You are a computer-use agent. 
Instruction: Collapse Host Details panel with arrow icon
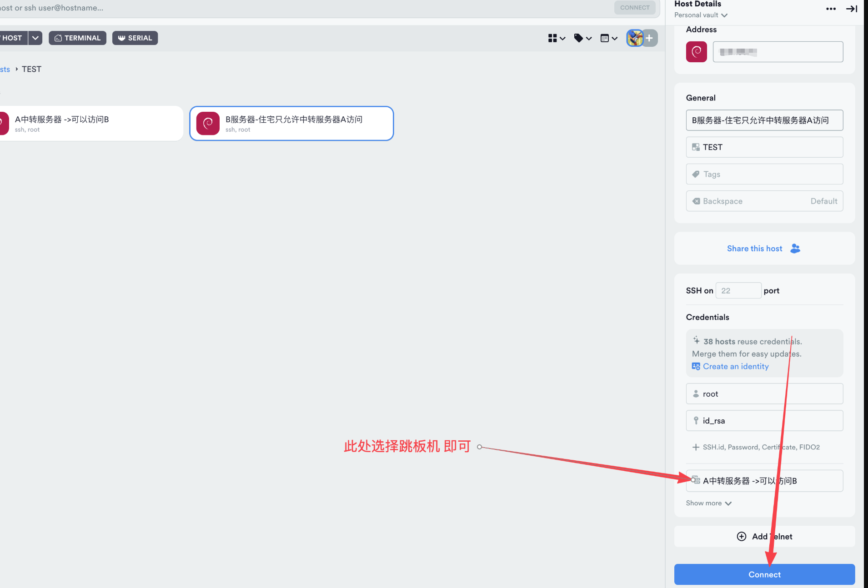coord(851,9)
